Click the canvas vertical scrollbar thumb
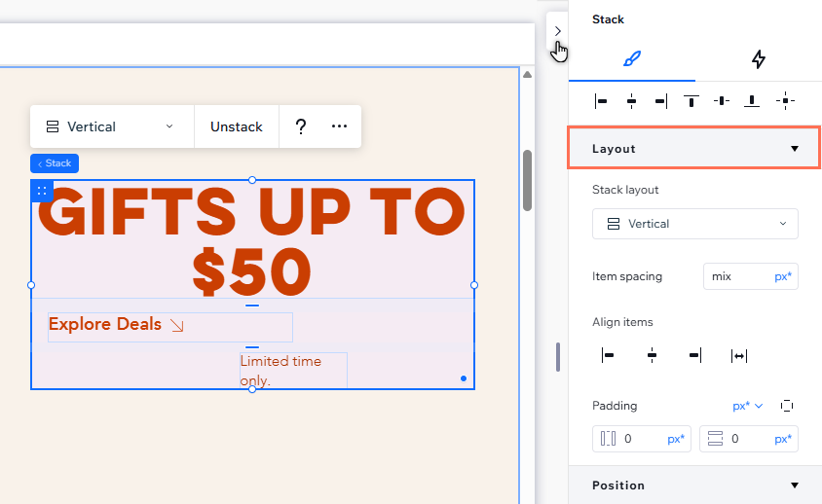822x504 pixels. pyautogui.click(x=527, y=181)
